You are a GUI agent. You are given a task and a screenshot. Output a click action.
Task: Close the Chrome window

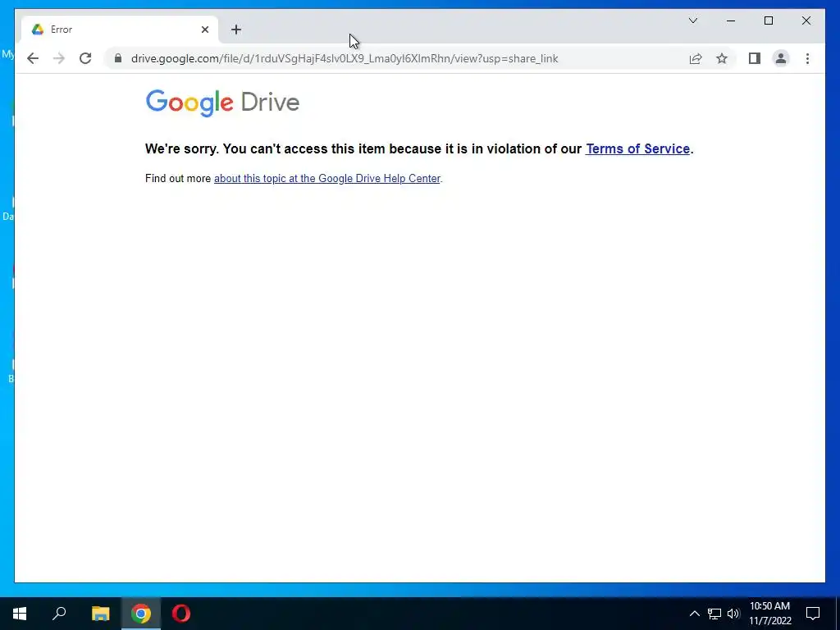pos(806,21)
